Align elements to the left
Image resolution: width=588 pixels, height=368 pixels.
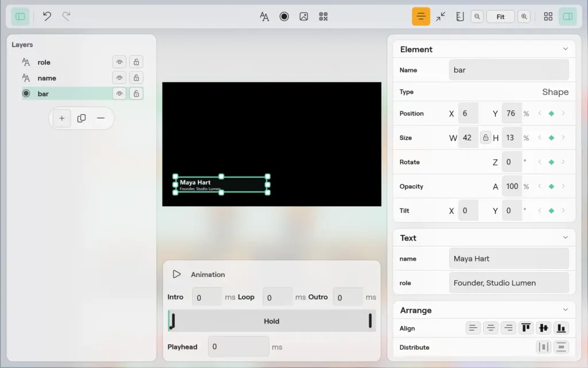[x=473, y=328]
